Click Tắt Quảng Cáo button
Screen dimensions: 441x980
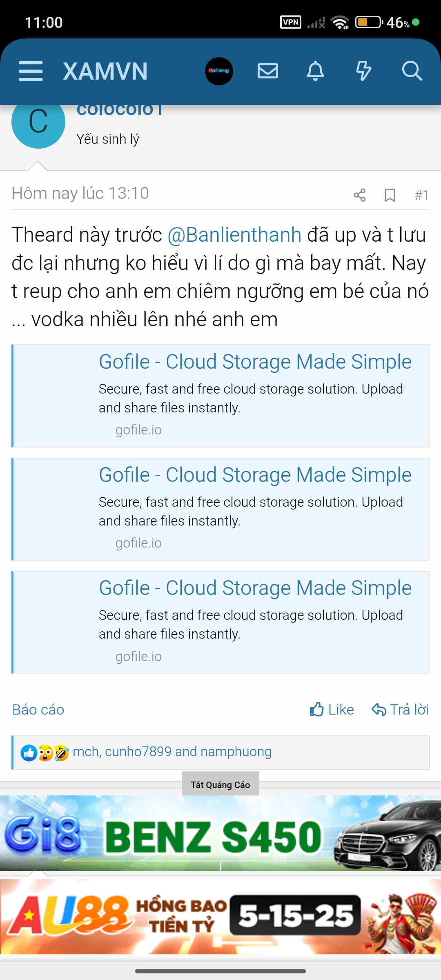point(220,784)
